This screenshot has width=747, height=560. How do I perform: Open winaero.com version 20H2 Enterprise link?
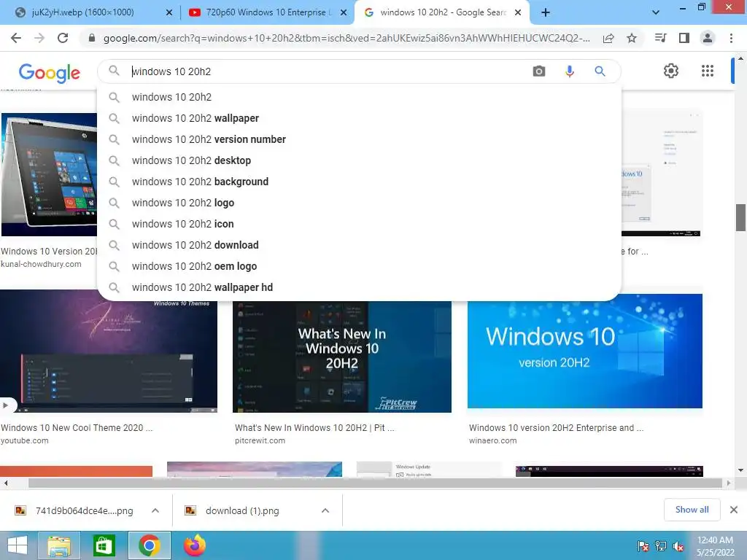coord(556,434)
